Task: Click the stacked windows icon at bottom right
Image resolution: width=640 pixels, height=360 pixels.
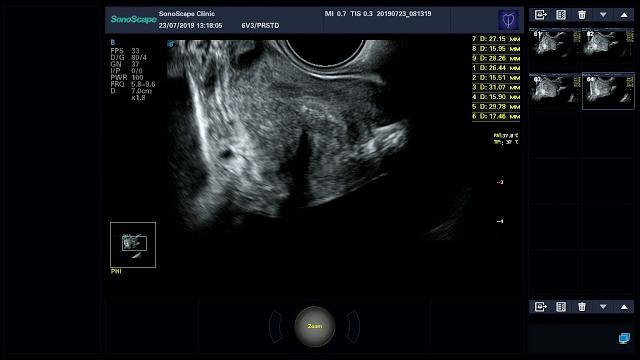Action: pyautogui.click(x=624, y=338)
